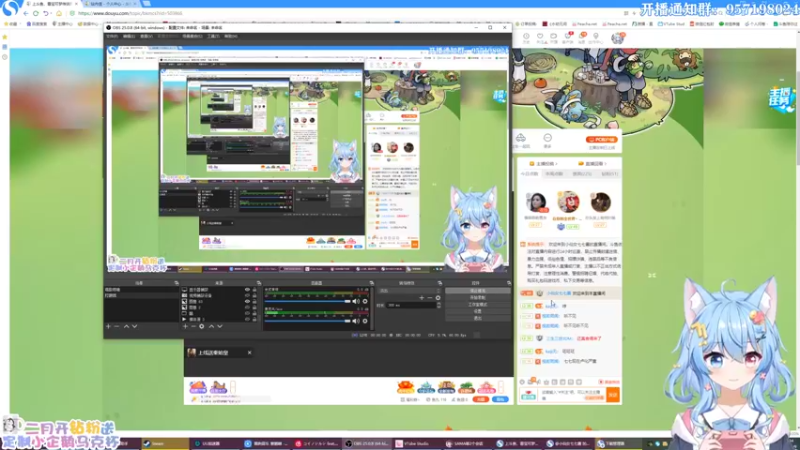Screen dimensions: 800x450
Task: Toggle lock on the third source (image)
Action: tap(255, 302)
